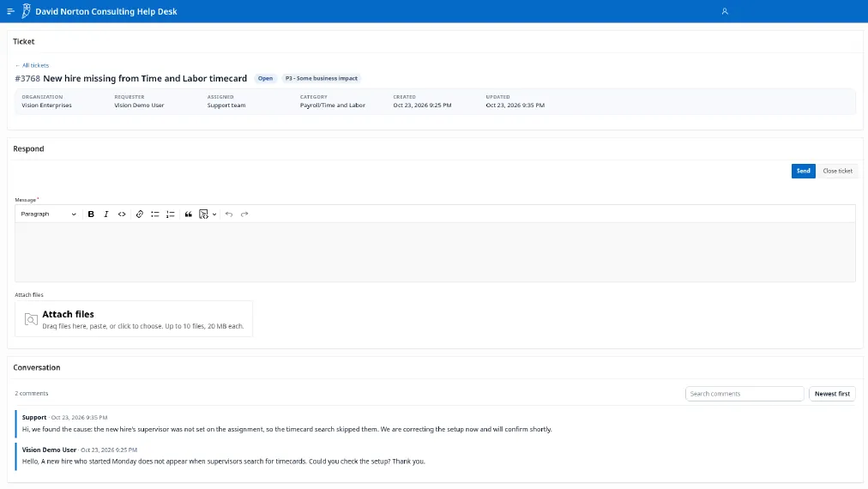Click the Respond section heading
868x489 pixels.
(x=29, y=149)
